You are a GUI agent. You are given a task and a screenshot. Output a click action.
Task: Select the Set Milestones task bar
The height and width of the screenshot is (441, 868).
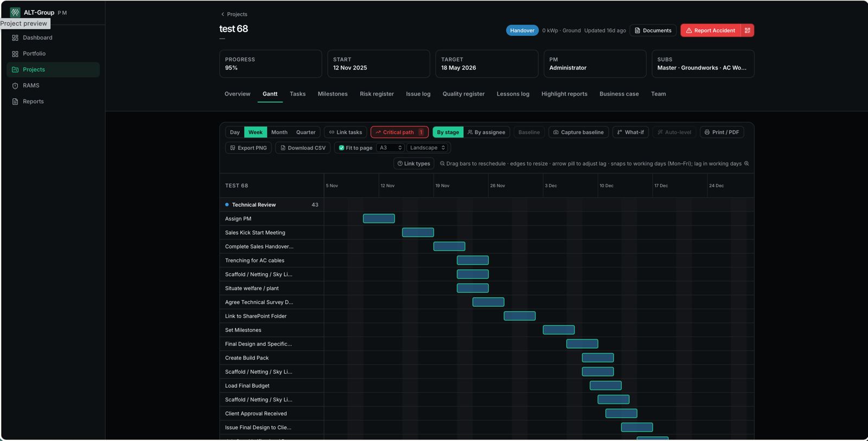click(559, 330)
